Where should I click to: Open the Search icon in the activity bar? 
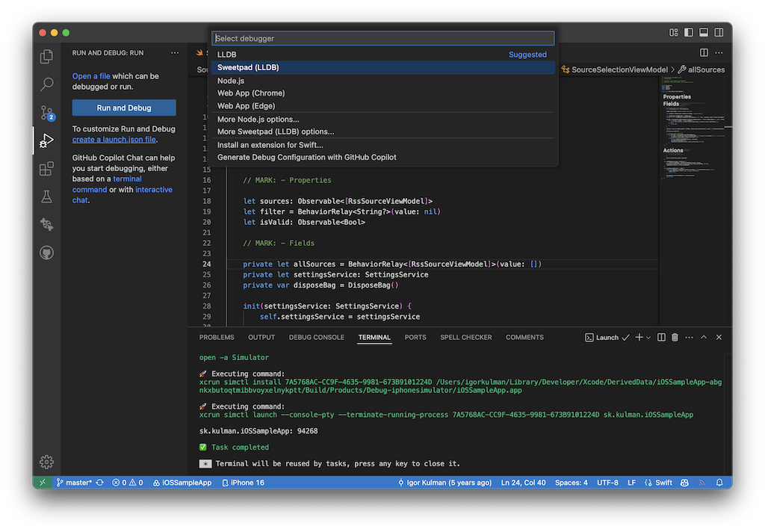(x=46, y=84)
